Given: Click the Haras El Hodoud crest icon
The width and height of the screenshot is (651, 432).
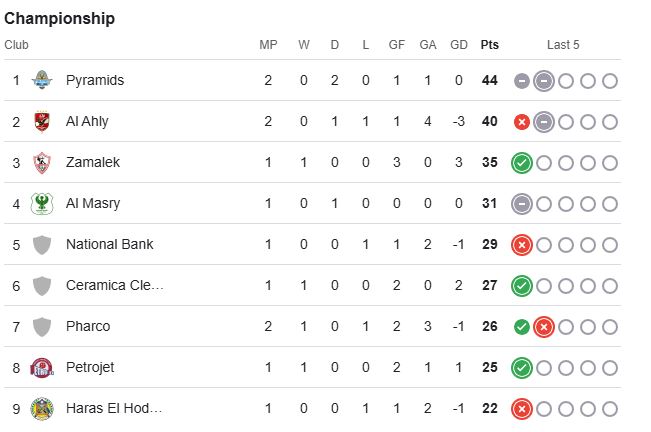Looking at the screenshot, I should (x=42, y=408).
